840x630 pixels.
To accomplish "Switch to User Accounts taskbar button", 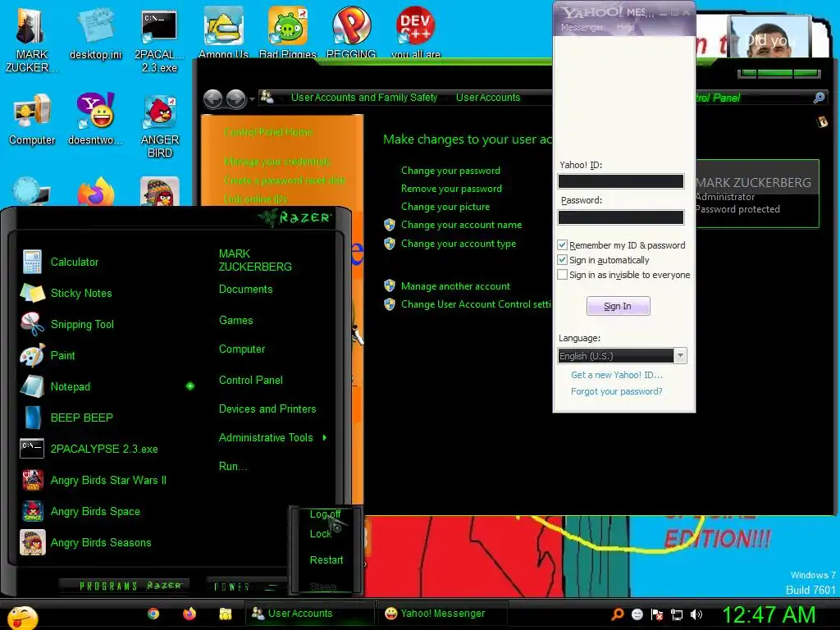I will coord(309,614).
